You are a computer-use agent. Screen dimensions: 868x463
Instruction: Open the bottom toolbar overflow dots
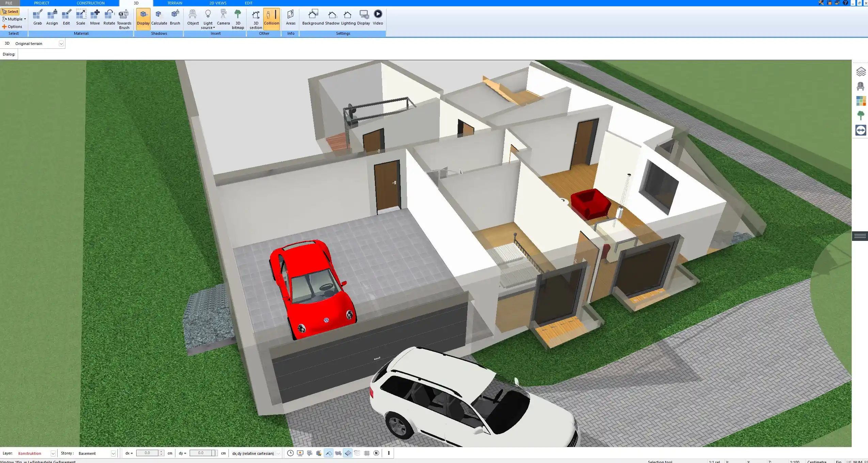coord(389,453)
